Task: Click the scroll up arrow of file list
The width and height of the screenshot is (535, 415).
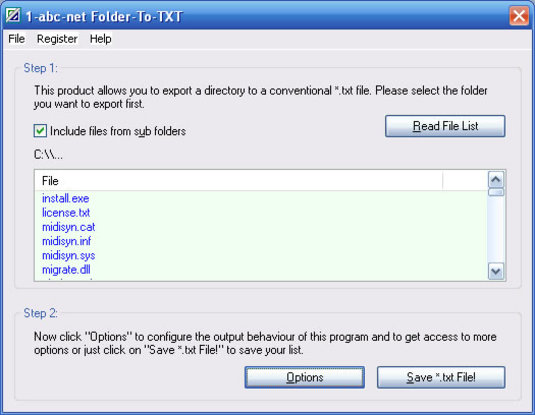Action: [x=496, y=179]
